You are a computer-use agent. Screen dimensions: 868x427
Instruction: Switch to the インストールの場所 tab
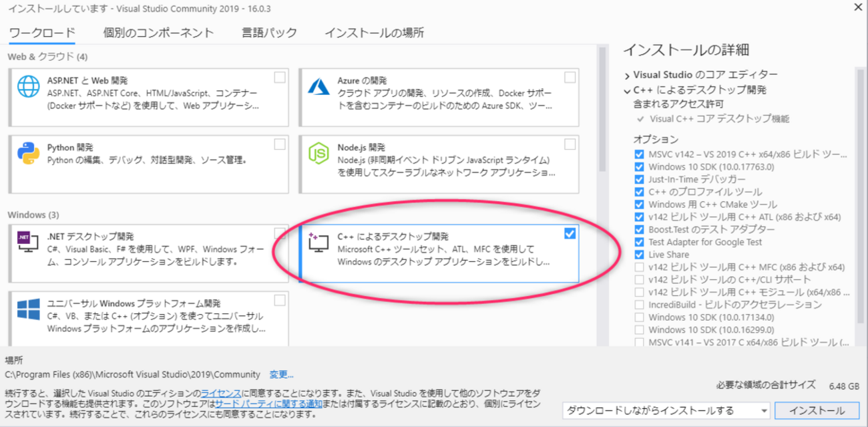374,33
